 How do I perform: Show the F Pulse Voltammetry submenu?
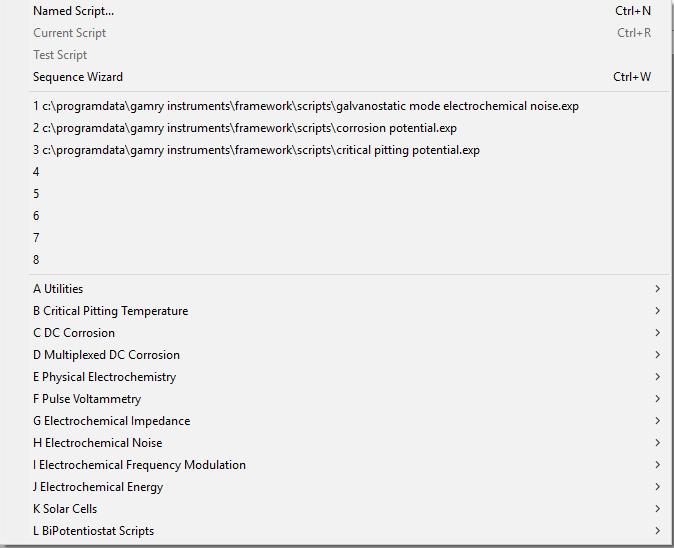point(87,399)
